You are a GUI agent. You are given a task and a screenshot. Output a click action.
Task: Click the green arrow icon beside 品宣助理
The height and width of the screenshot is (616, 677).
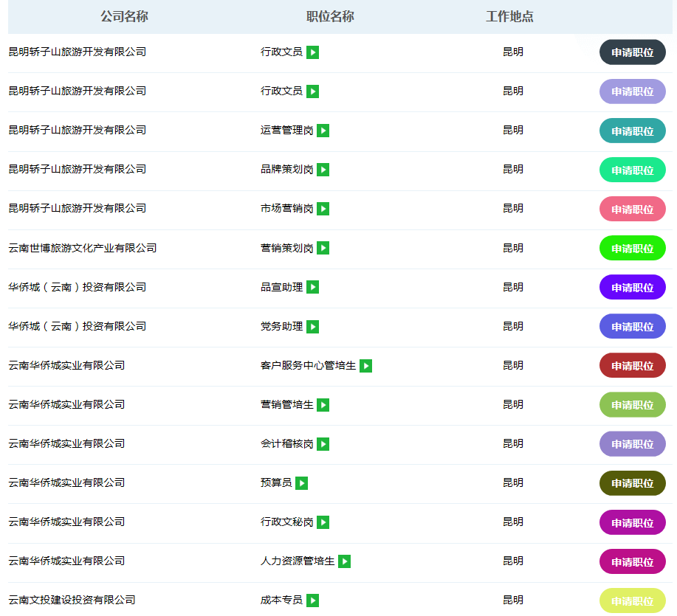click(x=312, y=287)
